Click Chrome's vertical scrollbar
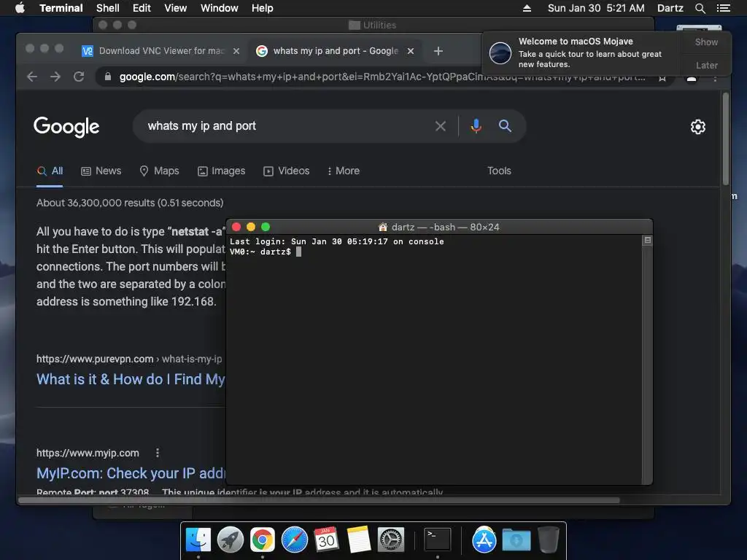This screenshot has height=560, width=747. pos(726,139)
